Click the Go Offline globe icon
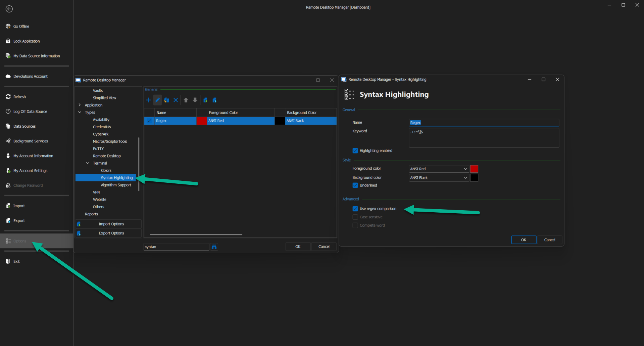The width and height of the screenshot is (644, 346). [8, 26]
